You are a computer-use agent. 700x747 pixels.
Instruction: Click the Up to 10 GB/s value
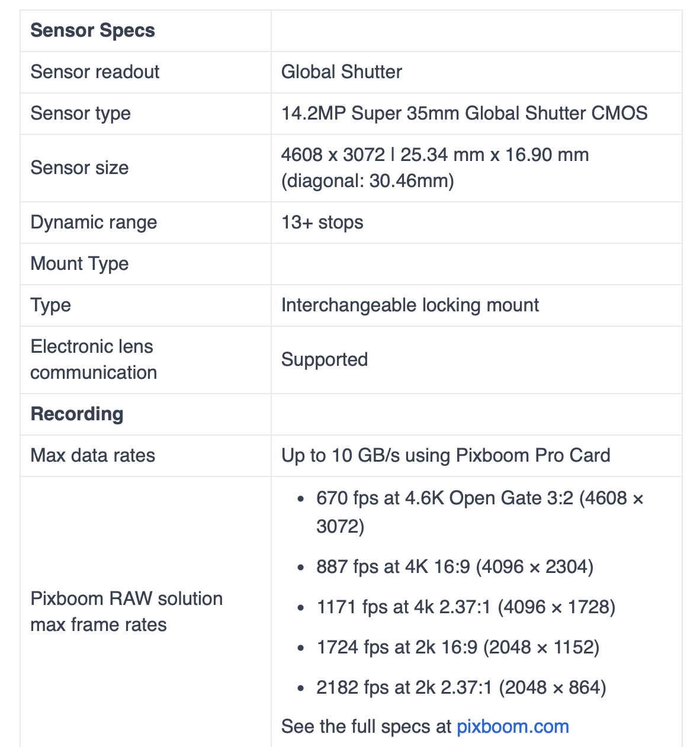click(445, 456)
